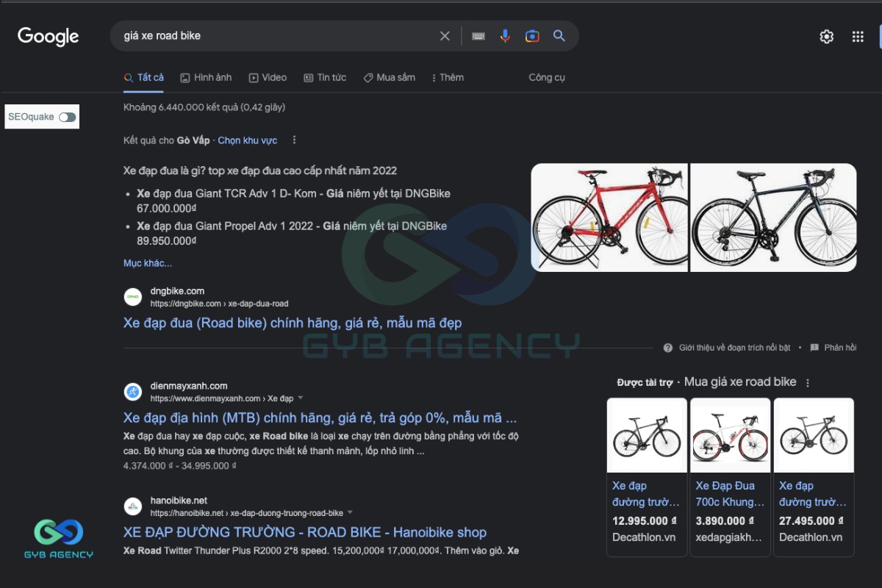
Task: Click the dienmayxanh.com favicon
Action: [133, 392]
